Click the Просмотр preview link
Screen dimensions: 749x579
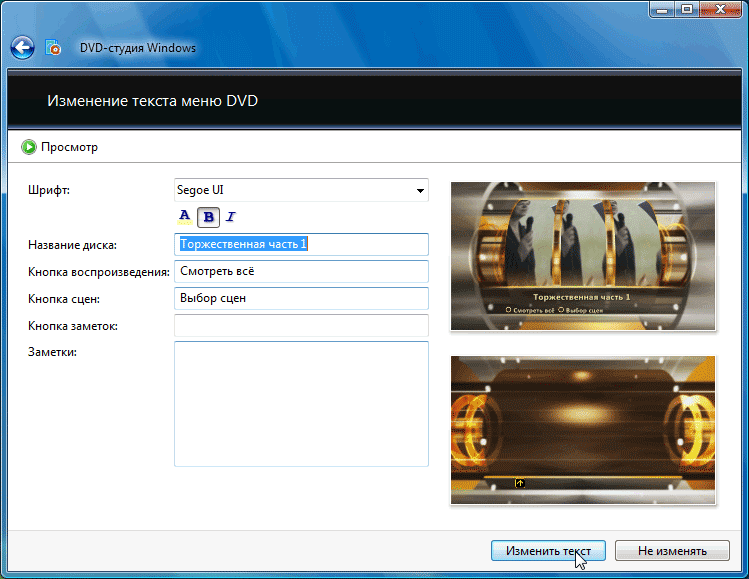(69, 147)
